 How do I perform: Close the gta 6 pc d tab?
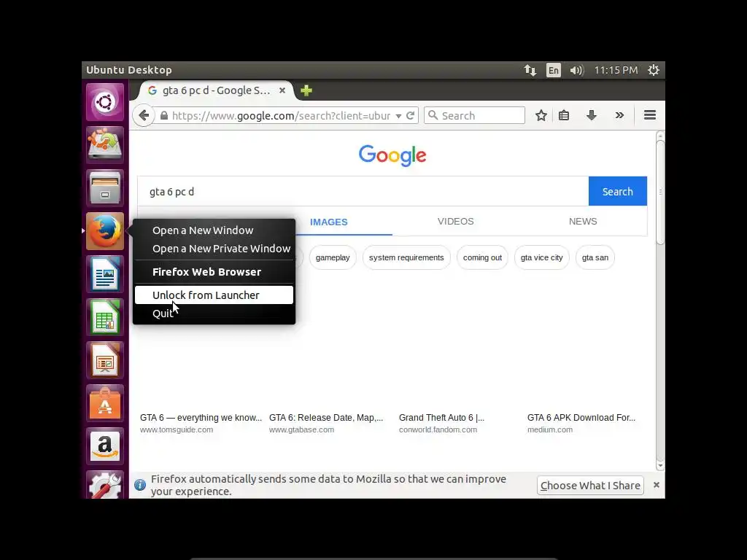pyautogui.click(x=282, y=90)
